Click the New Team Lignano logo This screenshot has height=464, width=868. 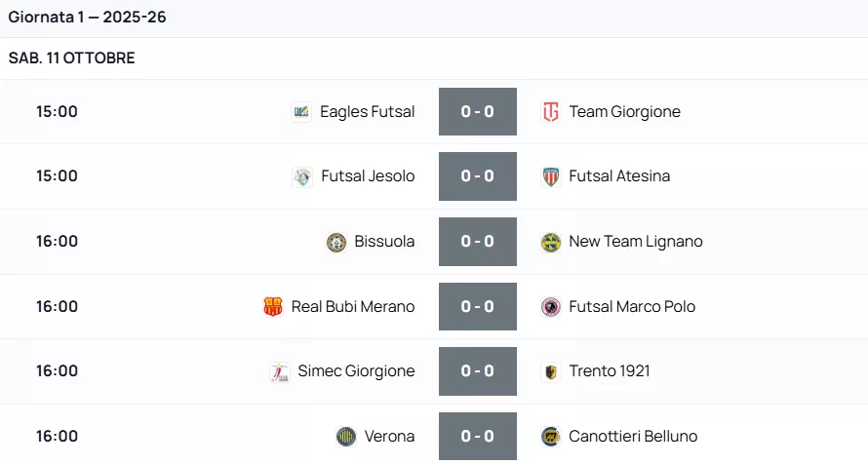(x=551, y=242)
